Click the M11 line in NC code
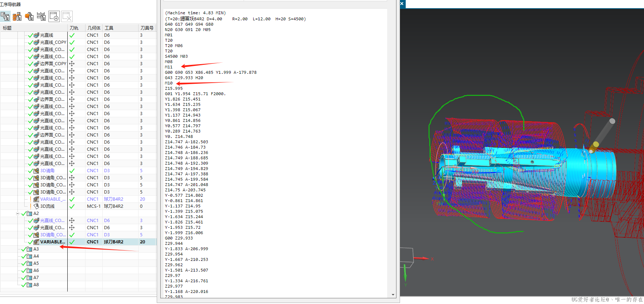The width and height of the screenshot is (644, 304). click(168, 67)
